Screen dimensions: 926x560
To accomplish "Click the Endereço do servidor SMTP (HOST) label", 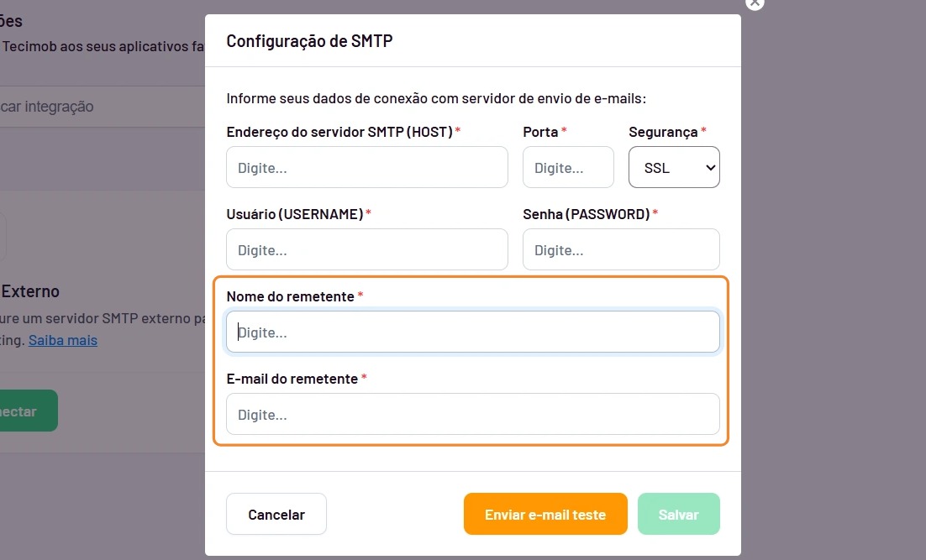I will click(x=339, y=132).
